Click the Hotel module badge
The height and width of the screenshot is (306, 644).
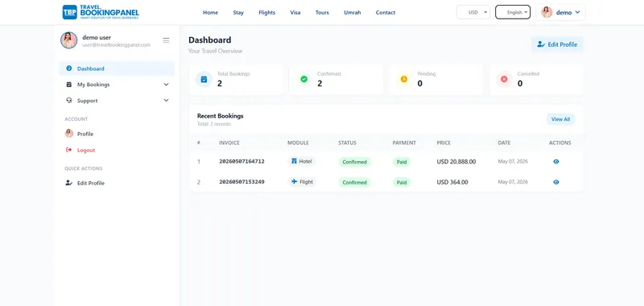pos(301,161)
